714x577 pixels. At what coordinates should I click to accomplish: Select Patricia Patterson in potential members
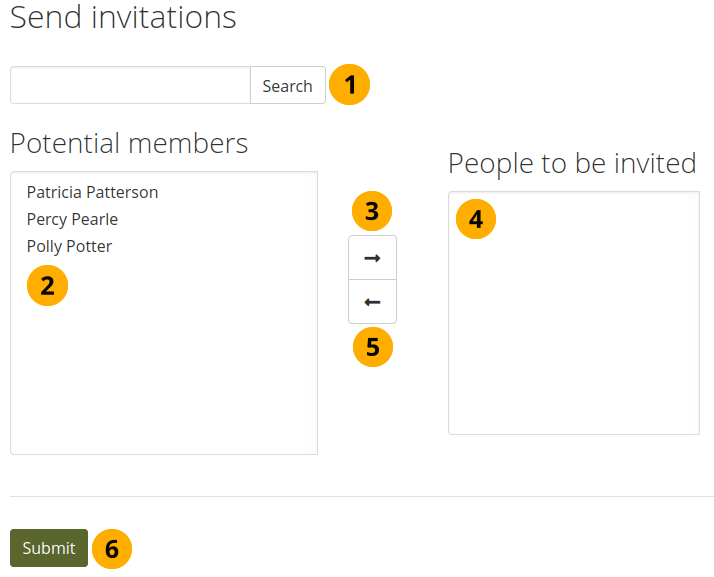coord(92,192)
